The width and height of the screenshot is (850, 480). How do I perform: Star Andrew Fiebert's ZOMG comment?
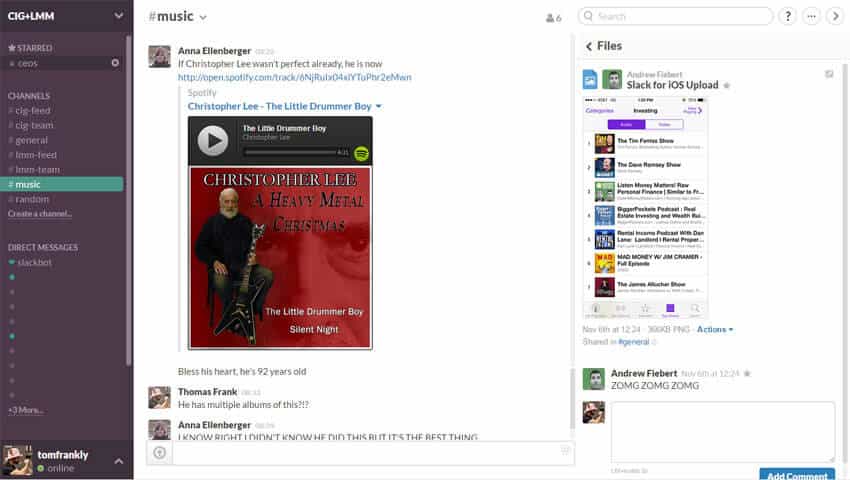tap(747, 373)
